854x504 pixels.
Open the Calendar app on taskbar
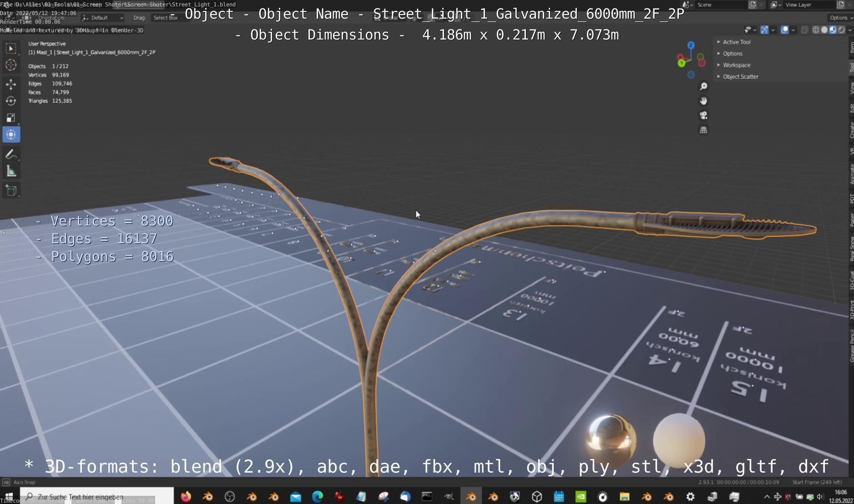[559, 496]
